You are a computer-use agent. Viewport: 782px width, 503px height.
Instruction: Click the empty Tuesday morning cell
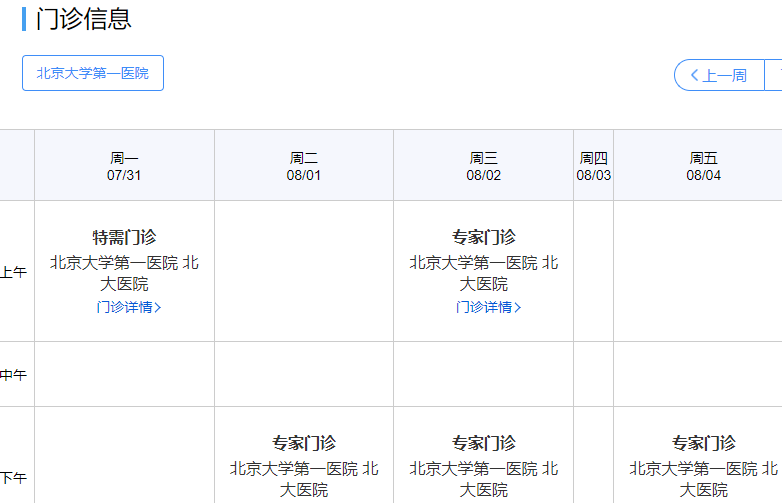[304, 271]
